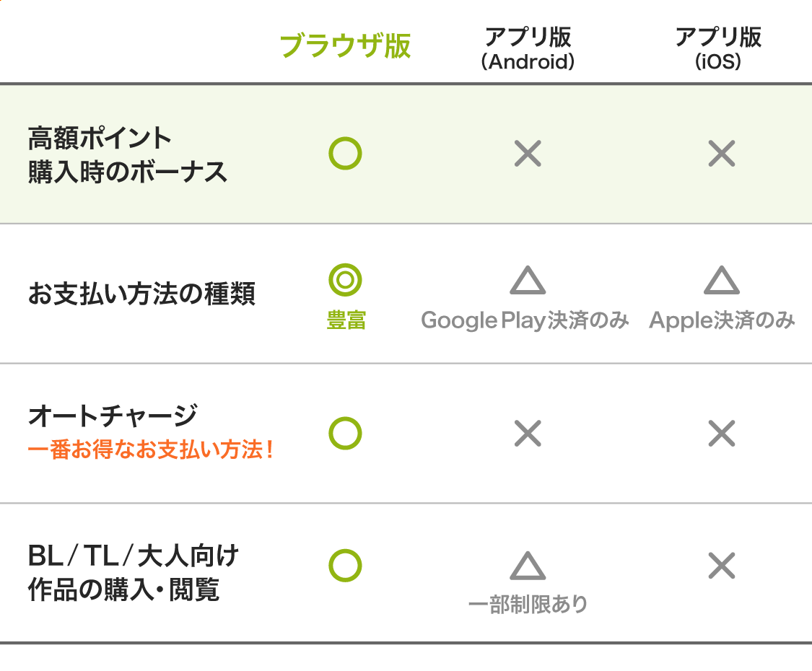812x671 pixels.
Task: Click the Android X mark for 高額ポイント bonus
Action: (x=528, y=154)
